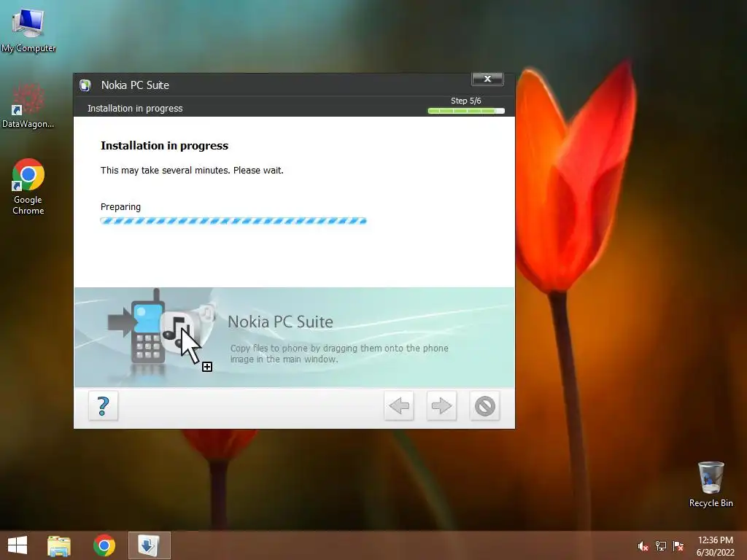Viewport: 747px width, 560px height.
Task: Click the Nokia PC Suite title icon
Action: click(x=85, y=85)
